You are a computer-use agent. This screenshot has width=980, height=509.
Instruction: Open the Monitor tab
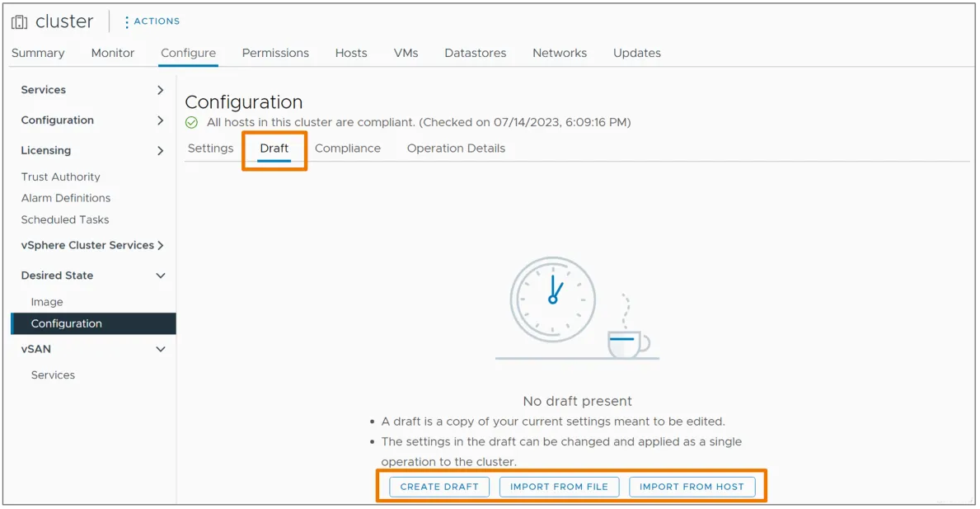[112, 53]
